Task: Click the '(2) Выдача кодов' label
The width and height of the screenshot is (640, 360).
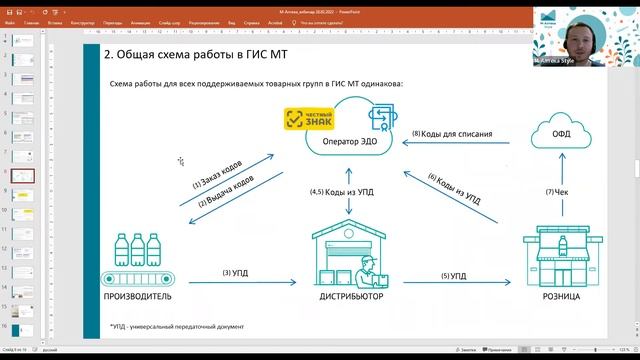Action: (226, 191)
